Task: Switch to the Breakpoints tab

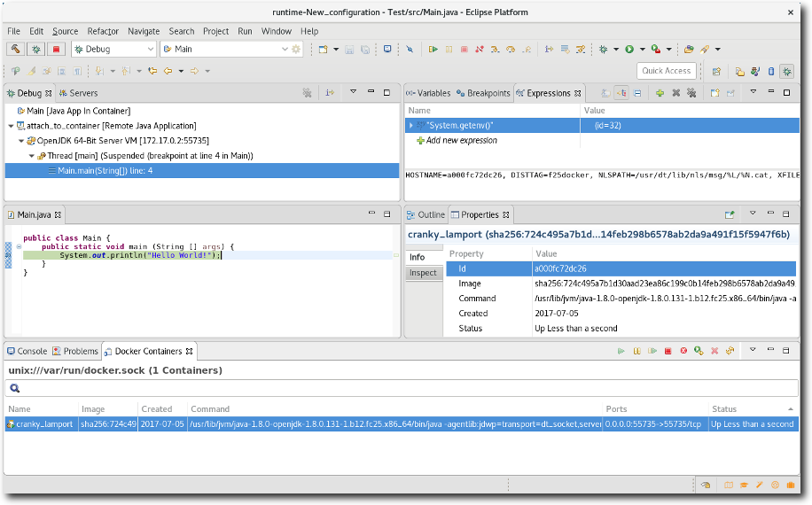Action: (x=483, y=93)
